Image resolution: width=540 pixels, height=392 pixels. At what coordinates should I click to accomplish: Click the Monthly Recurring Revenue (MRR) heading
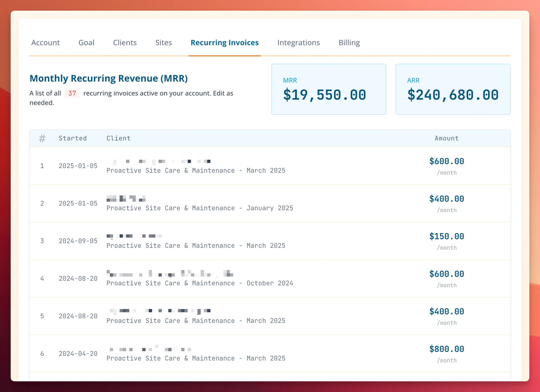point(108,78)
